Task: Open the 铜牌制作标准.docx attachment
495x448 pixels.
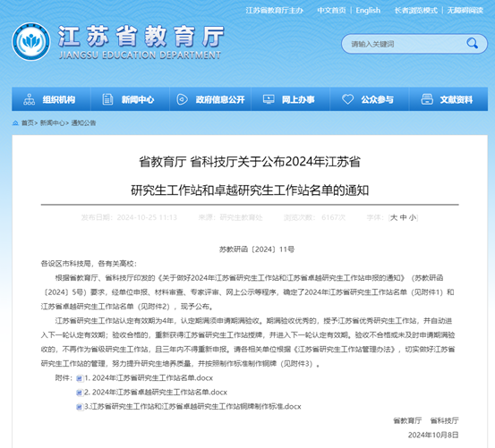Action: 192,407
